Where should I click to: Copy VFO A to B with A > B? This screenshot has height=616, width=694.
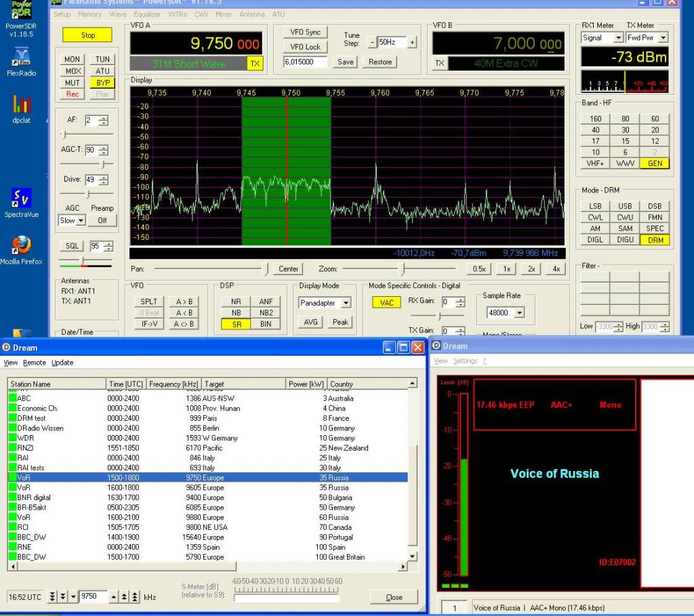pyautogui.click(x=184, y=302)
